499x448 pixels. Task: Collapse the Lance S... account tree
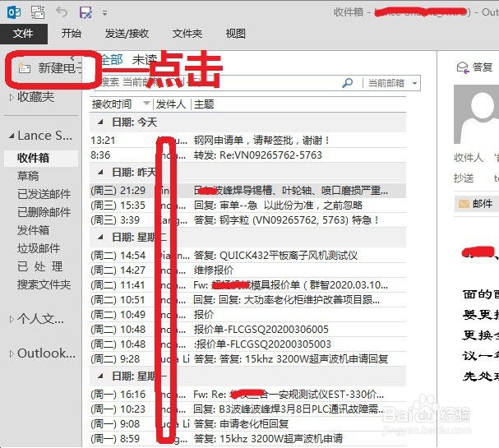[12, 136]
